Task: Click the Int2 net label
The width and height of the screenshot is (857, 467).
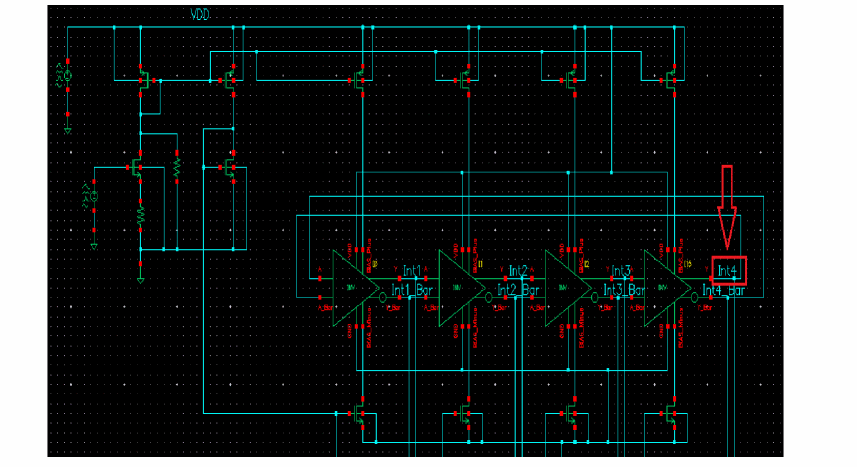Action: (x=518, y=271)
